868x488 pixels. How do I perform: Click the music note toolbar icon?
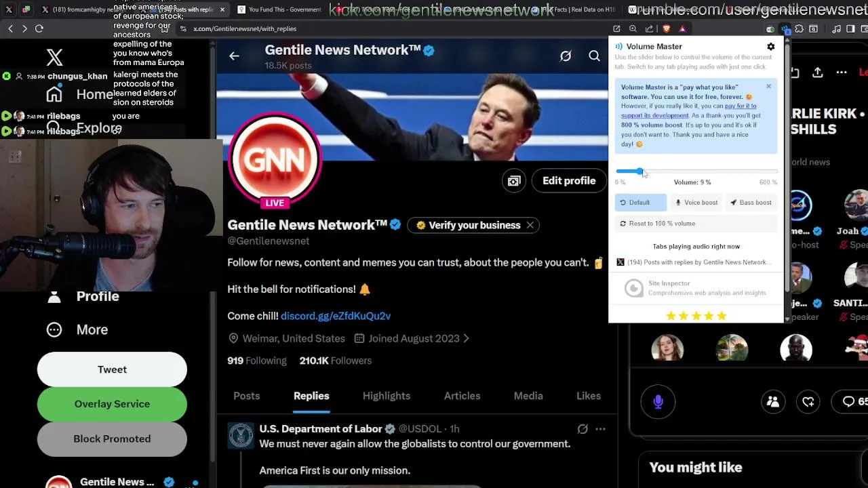click(836, 29)
